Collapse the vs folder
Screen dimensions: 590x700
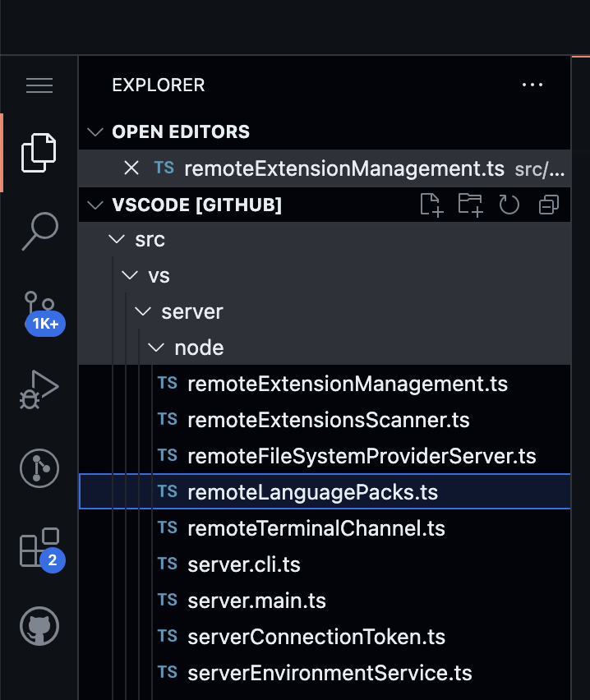click(x=130, y=275)
